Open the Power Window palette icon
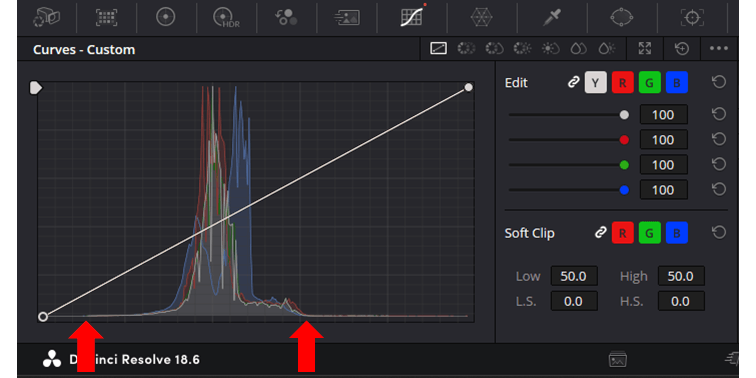The height and width of the screenshot is (378, 756). click(x=622, y=17)
